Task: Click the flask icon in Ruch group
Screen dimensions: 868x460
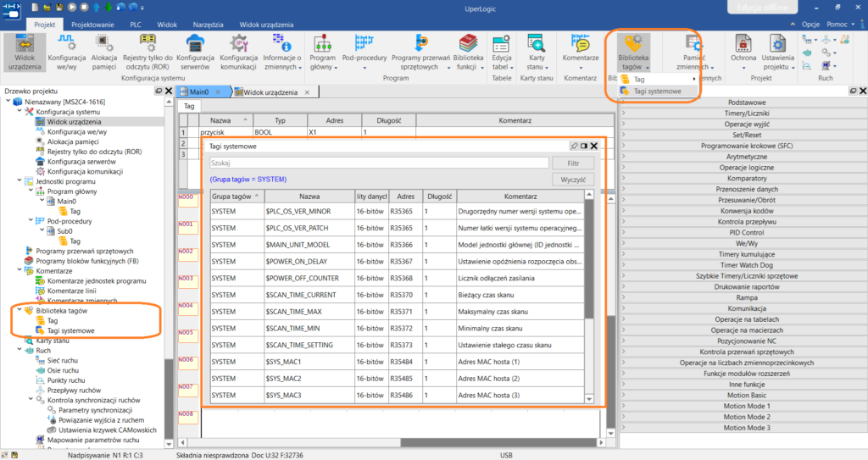Action: point(845,40)
